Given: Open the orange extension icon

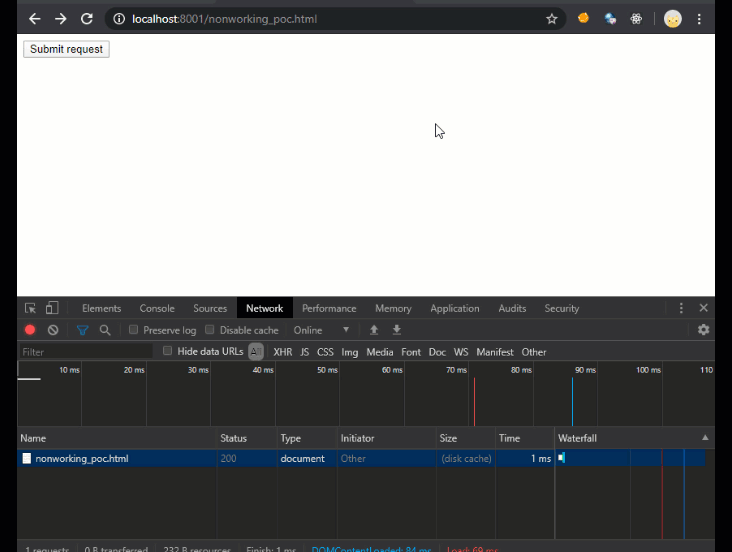Looking at the screenshot, I should click(x=583, y=18).
